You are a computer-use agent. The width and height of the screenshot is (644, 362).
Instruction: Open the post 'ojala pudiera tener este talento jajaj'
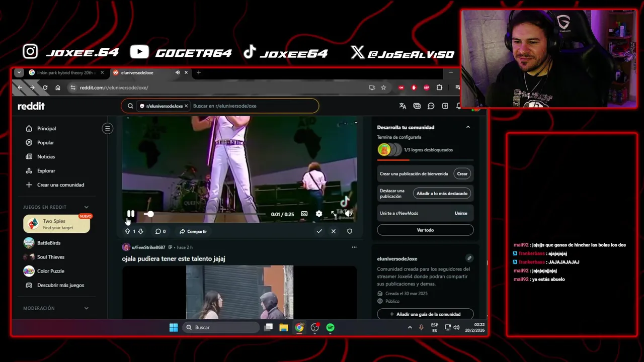pos(174,258)
